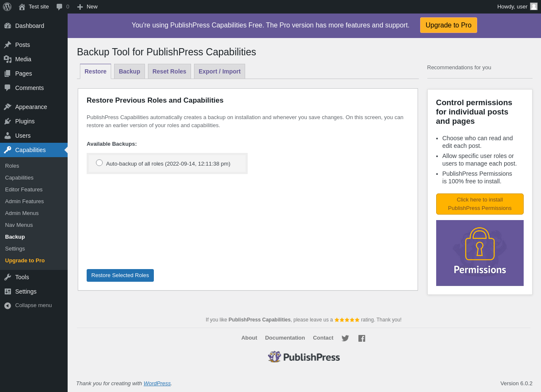Click the Pages sidebar icon
This screenshot has width=541, height=392.
point(8,73)
